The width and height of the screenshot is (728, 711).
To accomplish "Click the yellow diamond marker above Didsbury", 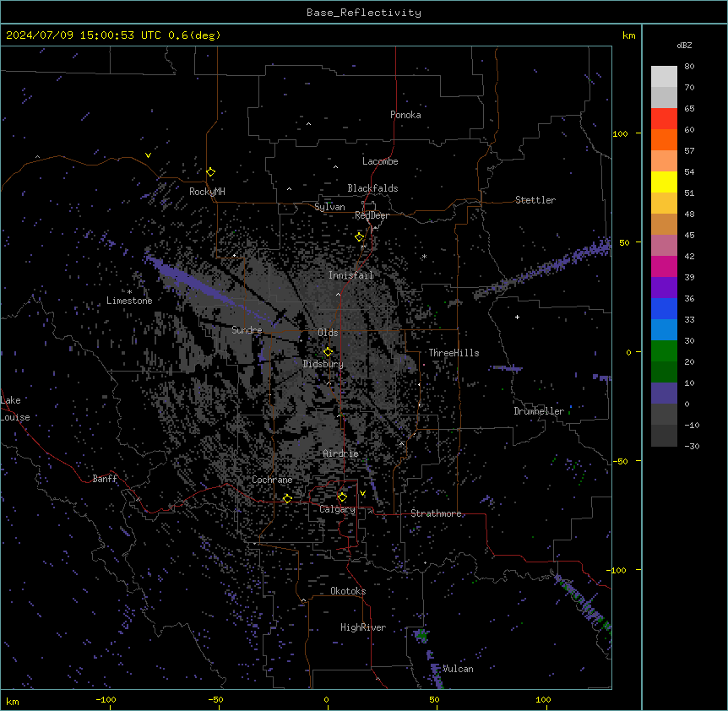I will pos(329,352).
